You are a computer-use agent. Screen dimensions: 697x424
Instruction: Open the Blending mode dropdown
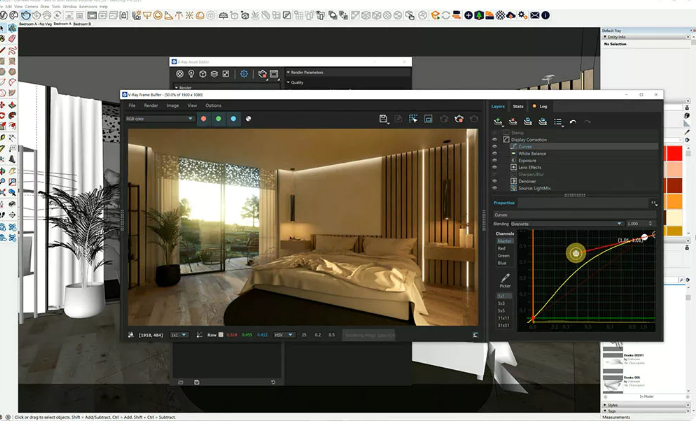(566, 224)
